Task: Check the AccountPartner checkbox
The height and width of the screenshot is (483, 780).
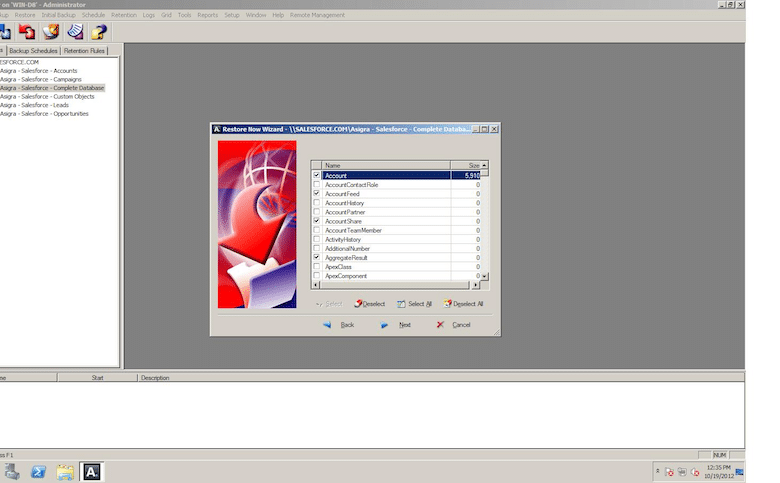Action: pos(316,212)
